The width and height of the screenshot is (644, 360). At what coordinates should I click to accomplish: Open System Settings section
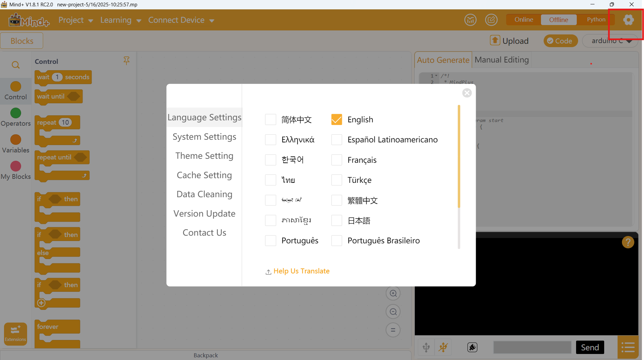coord(204,137)
